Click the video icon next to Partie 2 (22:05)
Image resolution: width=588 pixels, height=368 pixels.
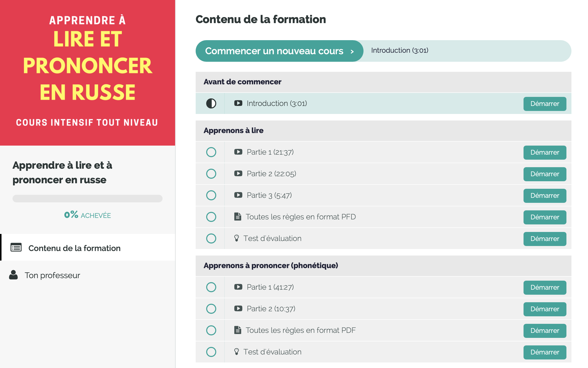tap(238, 173)
